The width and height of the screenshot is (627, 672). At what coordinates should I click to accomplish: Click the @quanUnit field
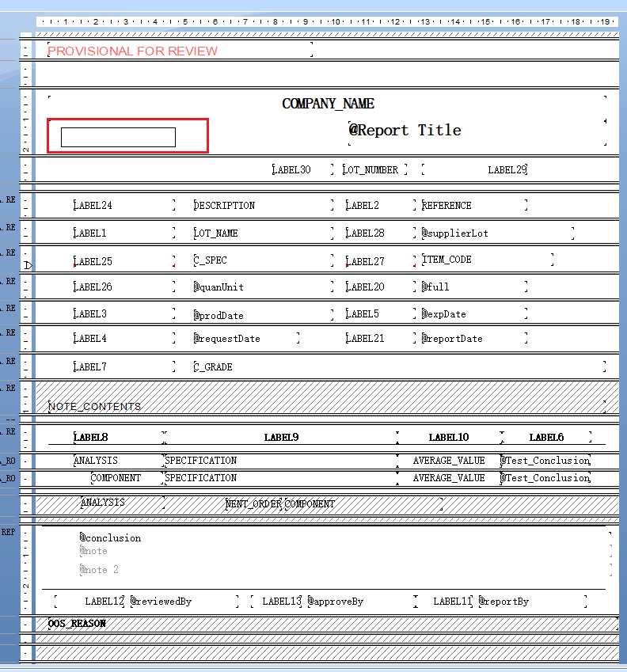pos(263,287)
